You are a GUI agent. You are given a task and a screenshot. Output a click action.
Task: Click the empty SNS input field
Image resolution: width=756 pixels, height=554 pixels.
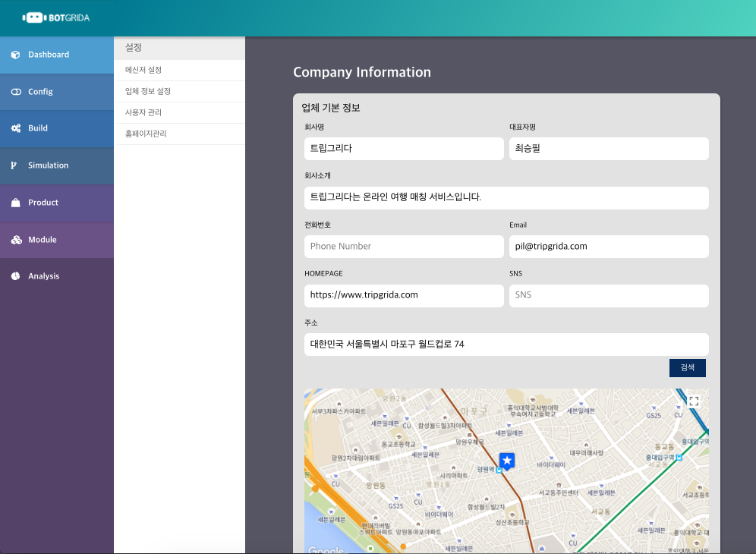point(609,295)
